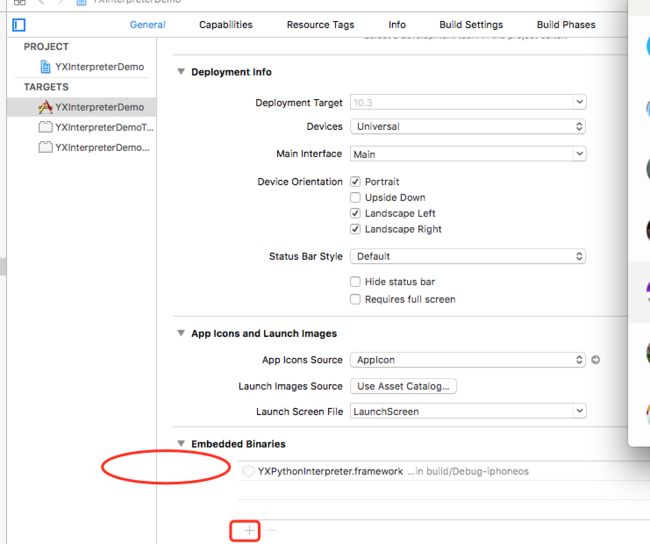Open the Info tab

pyautogui.click(x=397, y=24)
